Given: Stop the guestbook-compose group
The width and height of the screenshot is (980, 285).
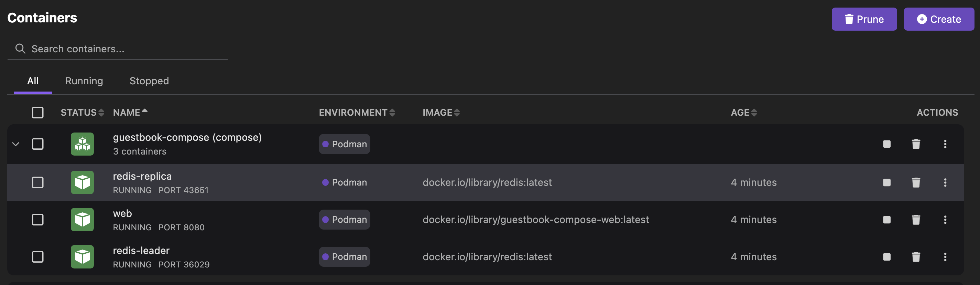Looking at the screenshot, I should click(886, 144).
